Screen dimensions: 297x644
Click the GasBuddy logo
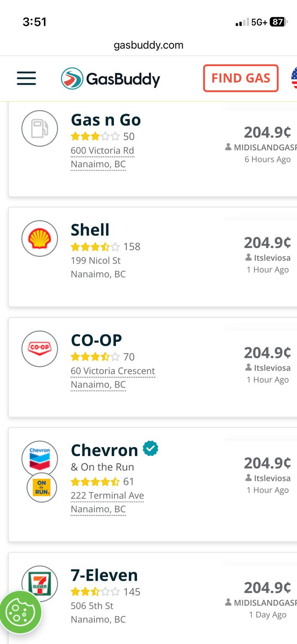click(111, 79)
